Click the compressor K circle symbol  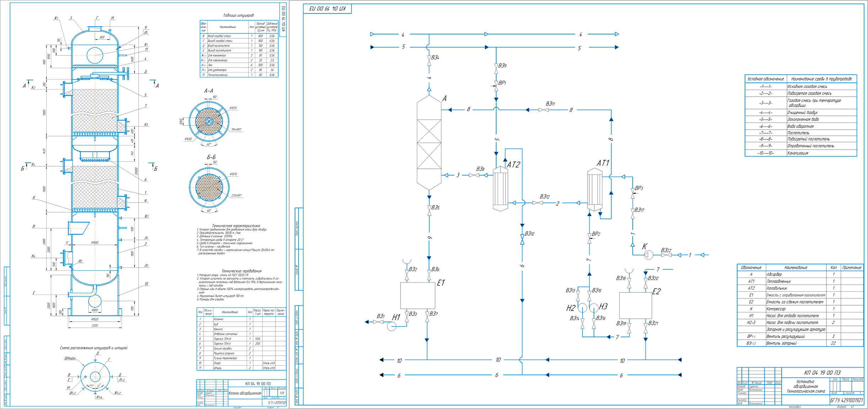tap(649, 255)
